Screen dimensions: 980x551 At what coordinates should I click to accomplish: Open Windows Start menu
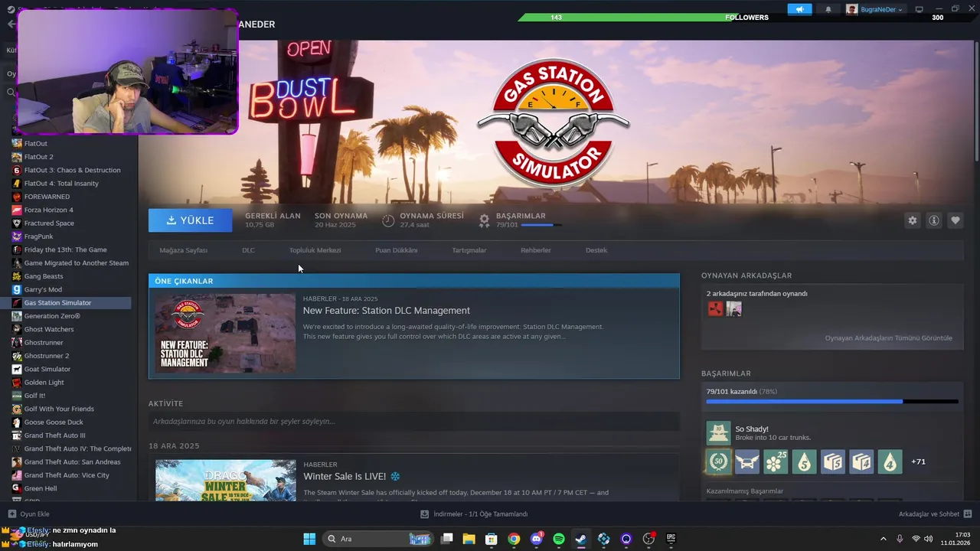309,539
